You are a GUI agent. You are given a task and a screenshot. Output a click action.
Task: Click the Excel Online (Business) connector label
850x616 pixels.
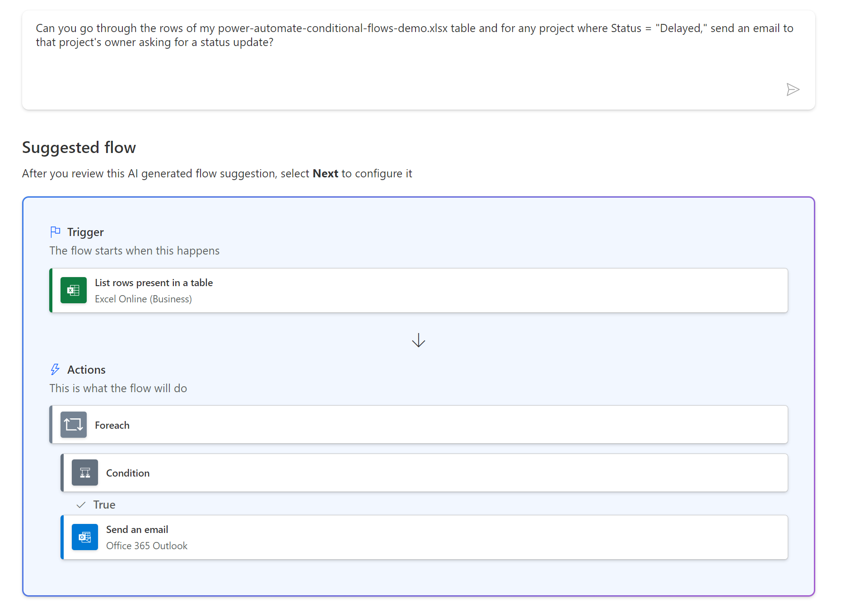tap(143, 299)
